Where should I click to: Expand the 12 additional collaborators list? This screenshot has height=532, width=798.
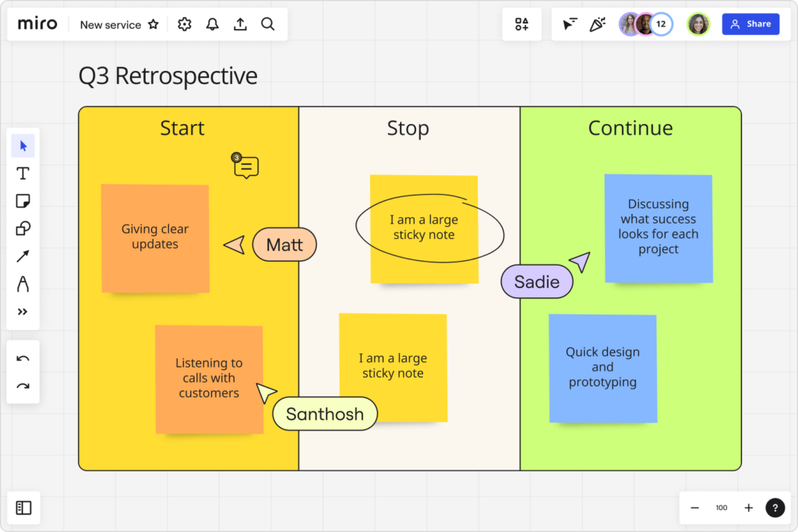pyautogui.click(x=662, y=24)
